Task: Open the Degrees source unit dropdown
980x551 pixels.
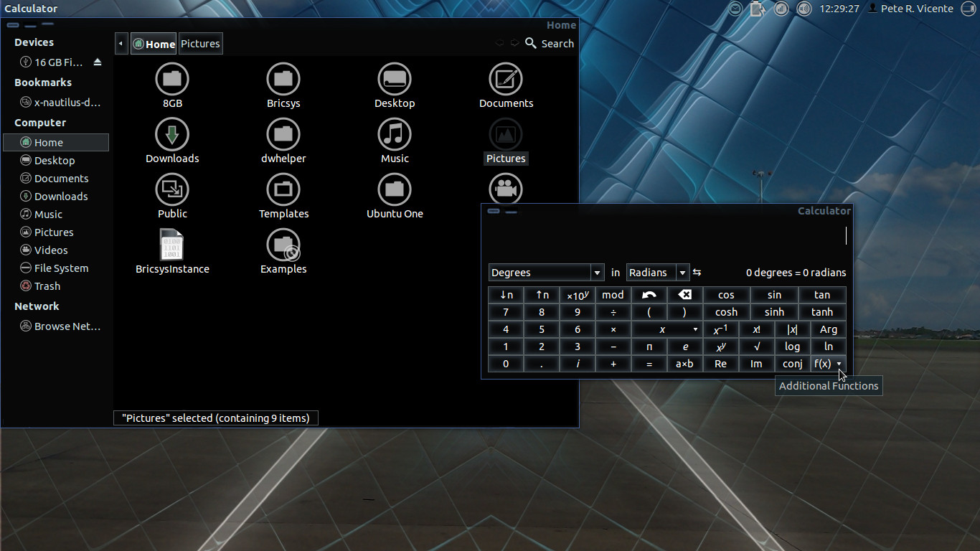Action: click(x=547, y=273)
